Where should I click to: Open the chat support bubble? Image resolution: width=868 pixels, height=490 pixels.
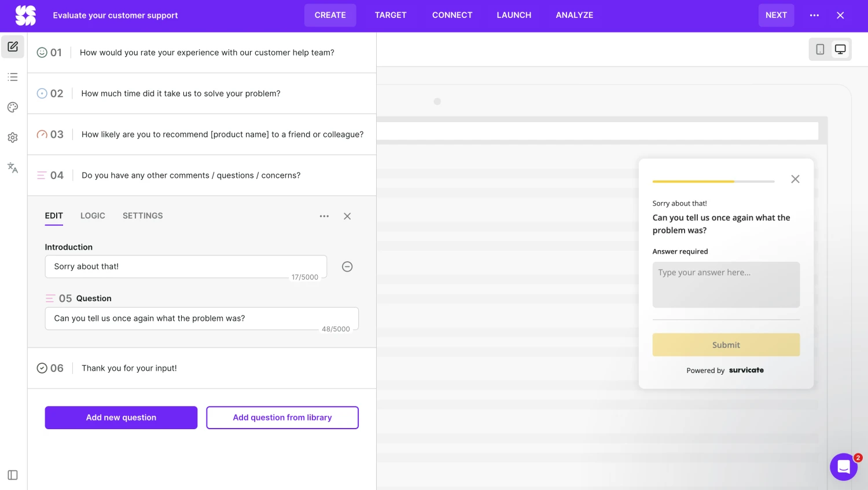[x=843, y=467]
